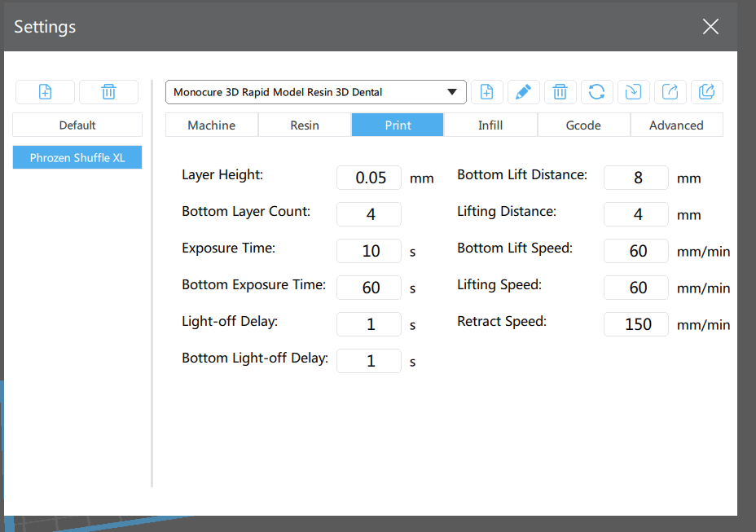
Task: Edit the Layer Height field
Action: coord(369,178)
